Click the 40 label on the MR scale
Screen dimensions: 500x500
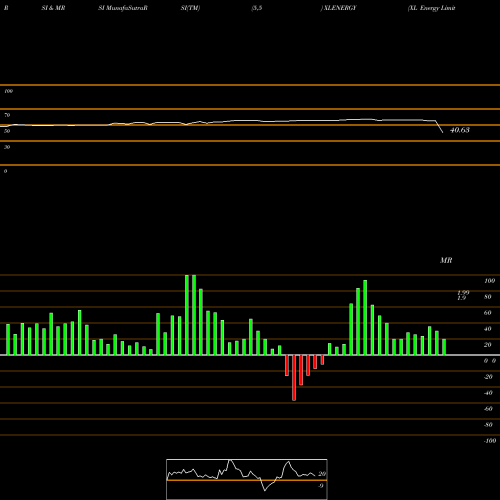[x=488, y=329]
